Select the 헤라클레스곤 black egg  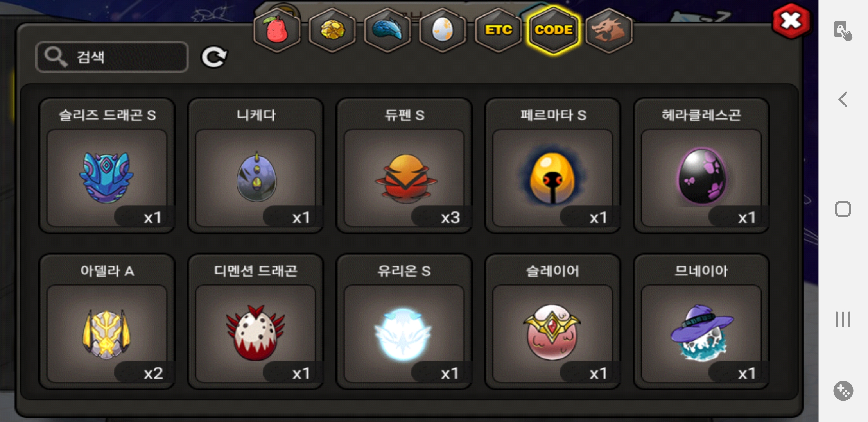(x=701, y=166)
